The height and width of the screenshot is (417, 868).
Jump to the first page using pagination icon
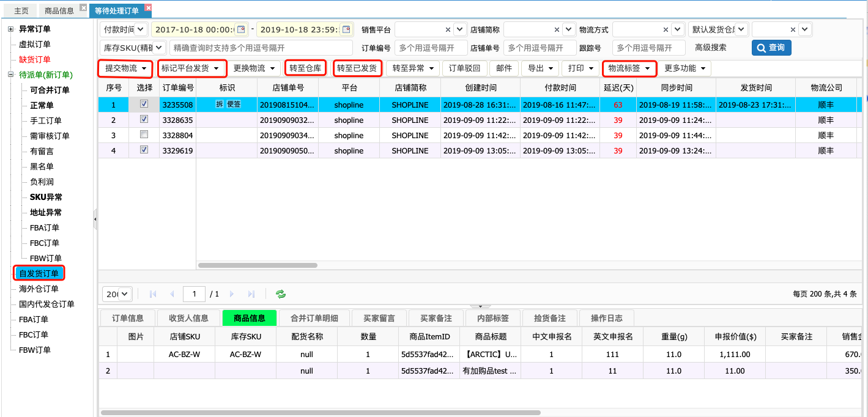pyautogui.click(x=152, y=294)
